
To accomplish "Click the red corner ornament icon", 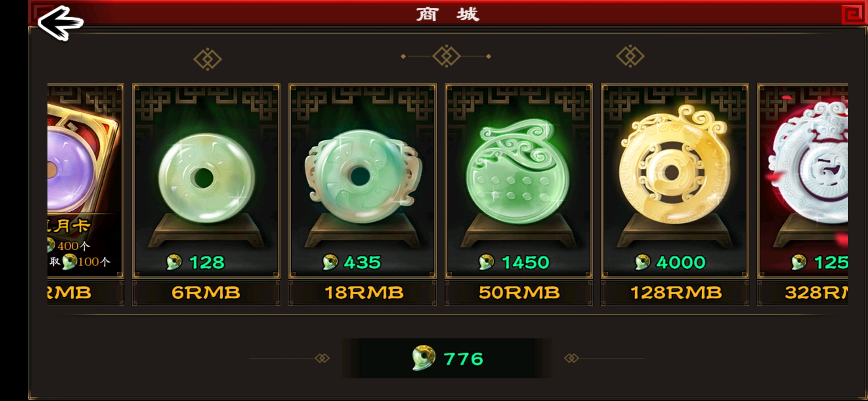I will [x=853, y=14].
